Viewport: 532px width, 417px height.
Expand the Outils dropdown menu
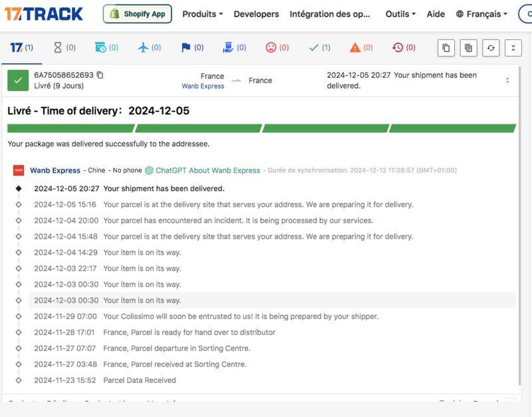(x=400, y=14)
